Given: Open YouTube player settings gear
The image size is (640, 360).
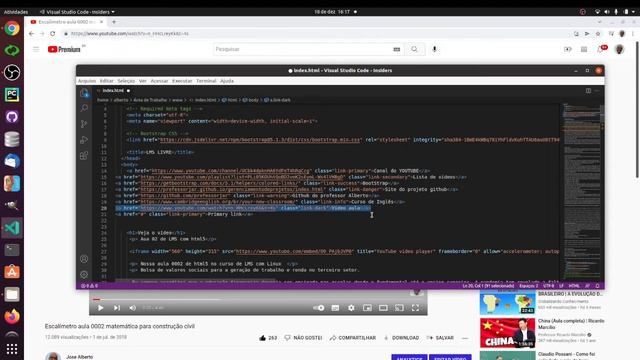Looking at the screenshot, I should (351, 308).
